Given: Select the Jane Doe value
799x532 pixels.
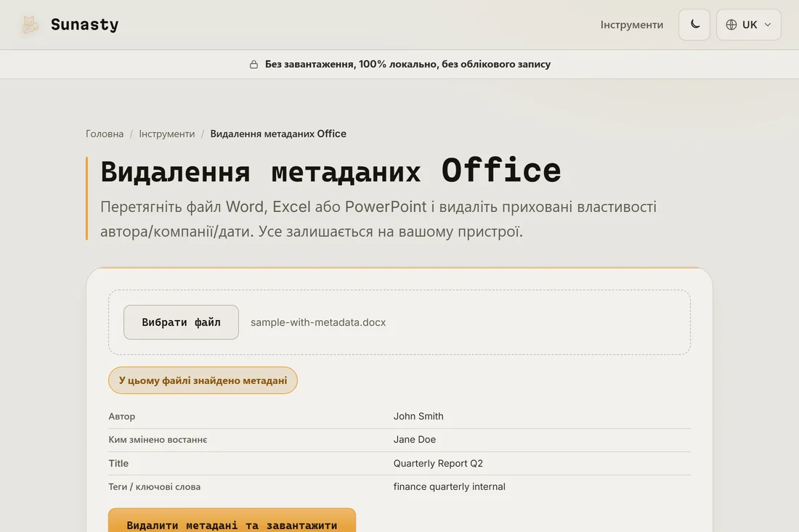Looking at the screenshot, I should click(414, 439).
